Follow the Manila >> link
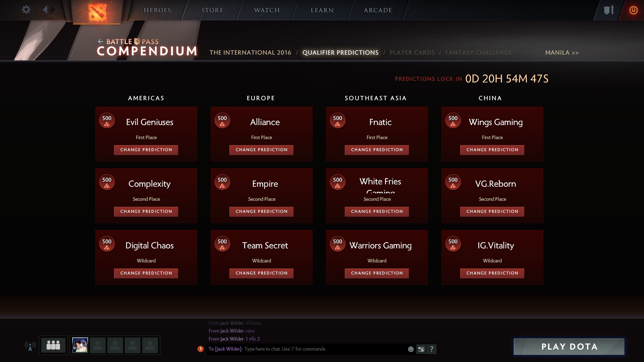This screenshot has width=644, height=362. coord(562,53)
